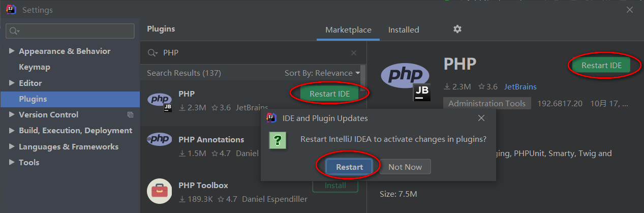Click Restart in the updates dialog

pos(349,167)
